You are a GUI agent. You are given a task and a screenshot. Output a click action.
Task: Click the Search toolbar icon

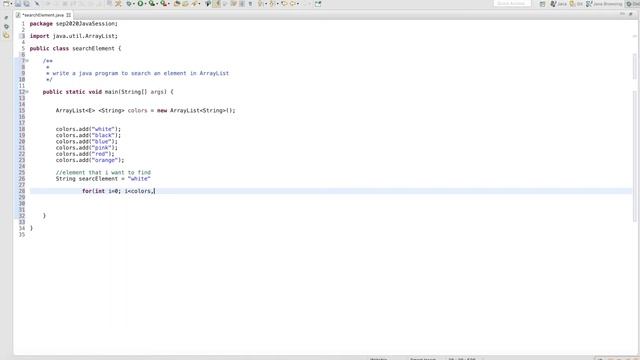194,4
